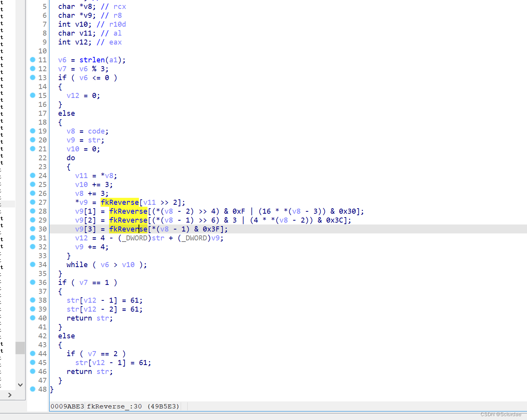The width and height of the screenshot is (527, 420).
Task: Click the 0x3C constant on line 29
Action: (335, 220)
